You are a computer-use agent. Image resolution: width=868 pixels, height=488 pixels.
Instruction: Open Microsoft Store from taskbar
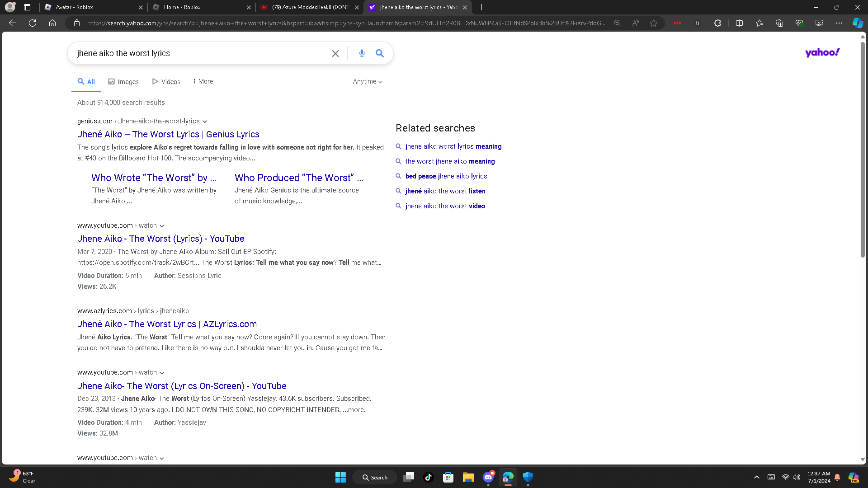click(448, 477)
